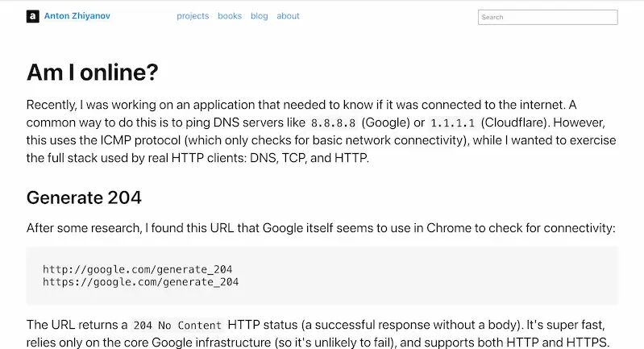The image size is (644, 349).
Task: Click the "204 No Content" inline code
Action: [x=177, y=326]
